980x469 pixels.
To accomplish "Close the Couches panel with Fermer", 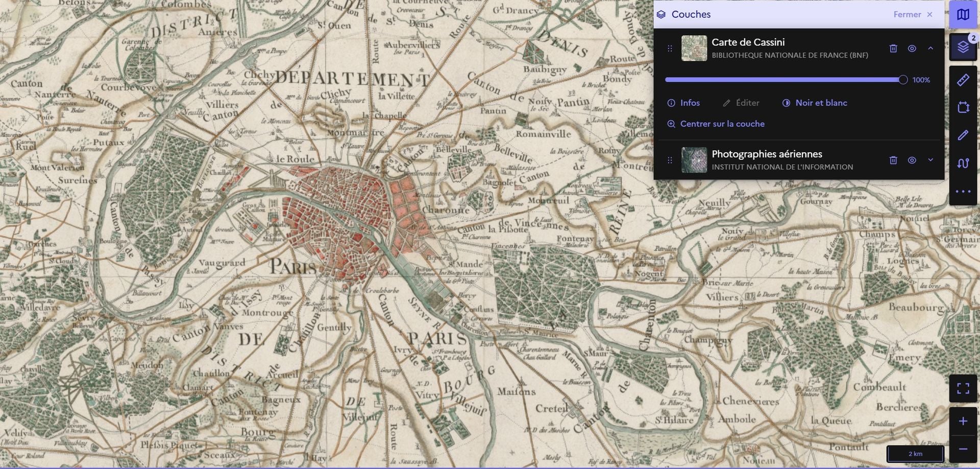I will tap(913, 14).
